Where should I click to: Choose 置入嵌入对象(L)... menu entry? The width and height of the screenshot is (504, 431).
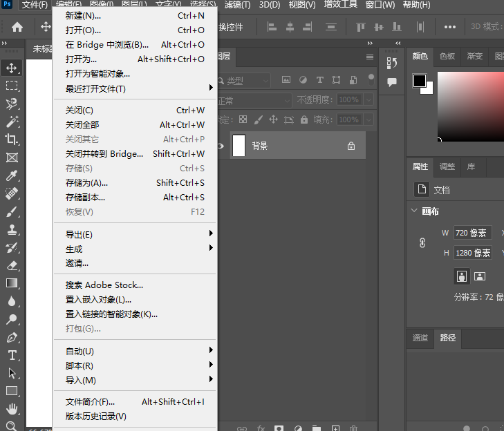tap(135, 299)
